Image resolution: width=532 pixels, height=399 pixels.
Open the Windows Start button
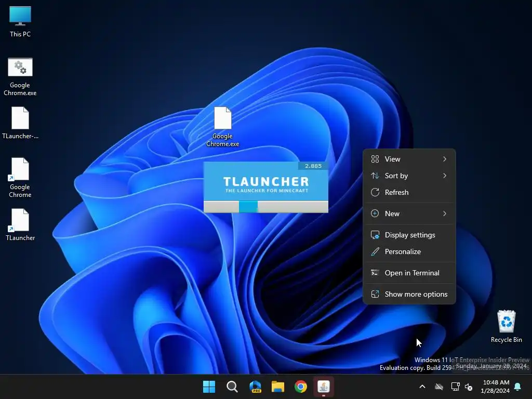click(x=209, y=387)
